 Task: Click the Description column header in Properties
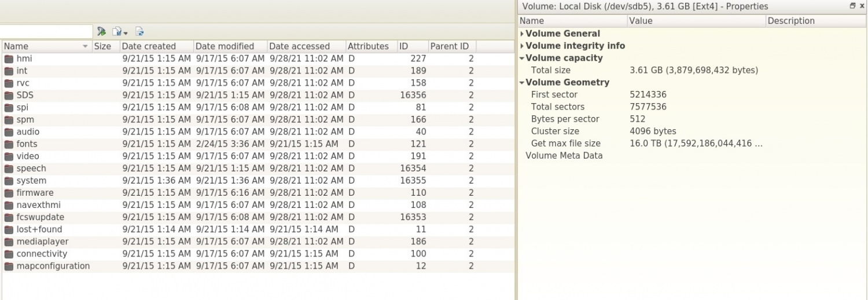click(816, 21)
